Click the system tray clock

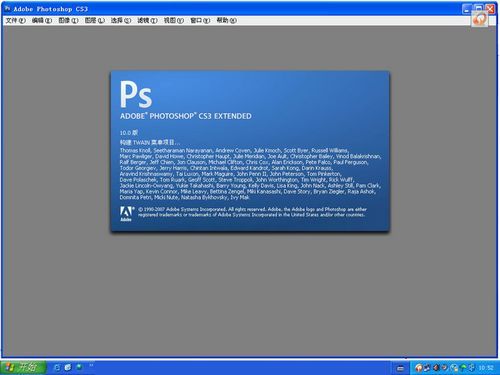coord(486,368)
